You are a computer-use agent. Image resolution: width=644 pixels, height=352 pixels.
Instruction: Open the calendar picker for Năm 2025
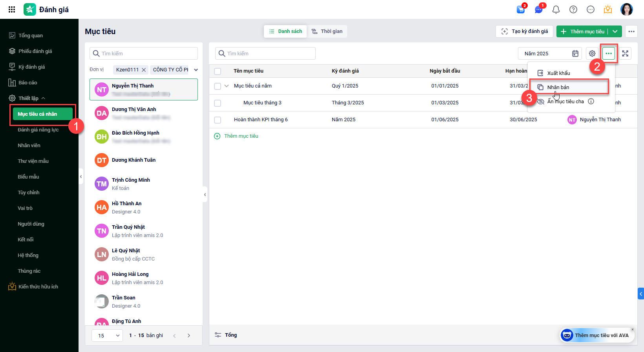click(575, 53)
